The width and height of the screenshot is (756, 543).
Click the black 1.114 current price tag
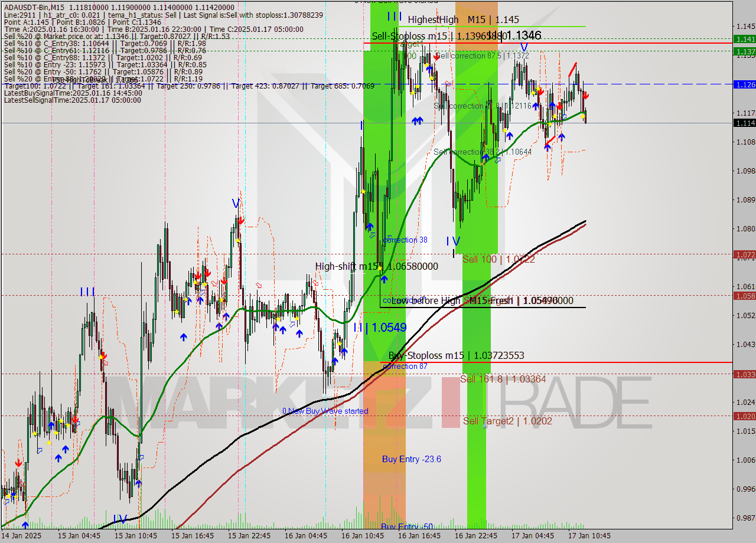click(744, 123)
